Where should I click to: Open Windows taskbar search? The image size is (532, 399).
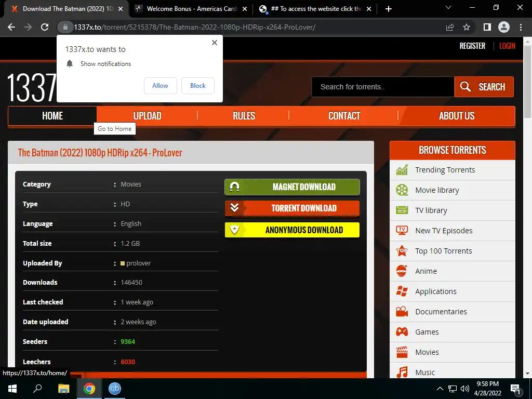37,389
